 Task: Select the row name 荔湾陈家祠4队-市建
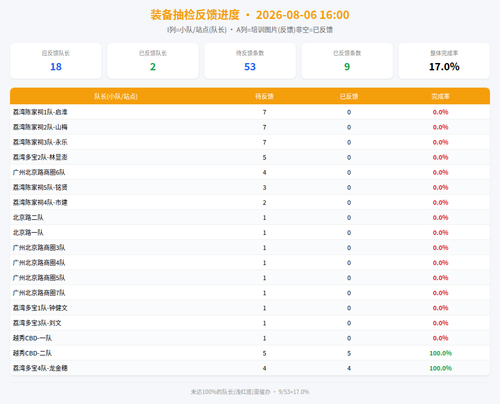[x=40, y=202]
